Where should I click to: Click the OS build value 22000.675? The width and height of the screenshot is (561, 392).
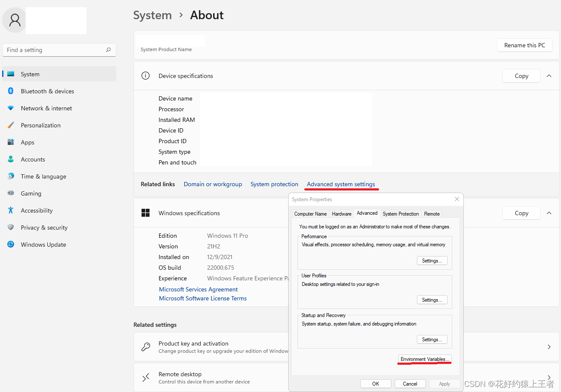220,268
